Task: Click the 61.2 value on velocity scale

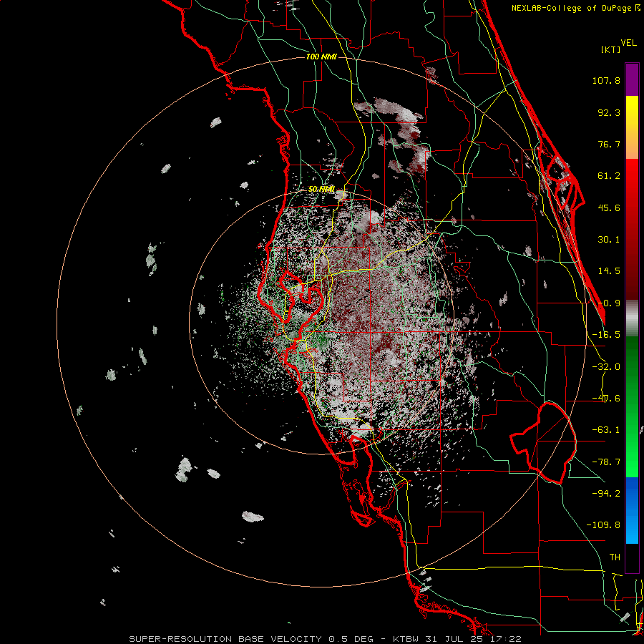Action: coord(609,176)
